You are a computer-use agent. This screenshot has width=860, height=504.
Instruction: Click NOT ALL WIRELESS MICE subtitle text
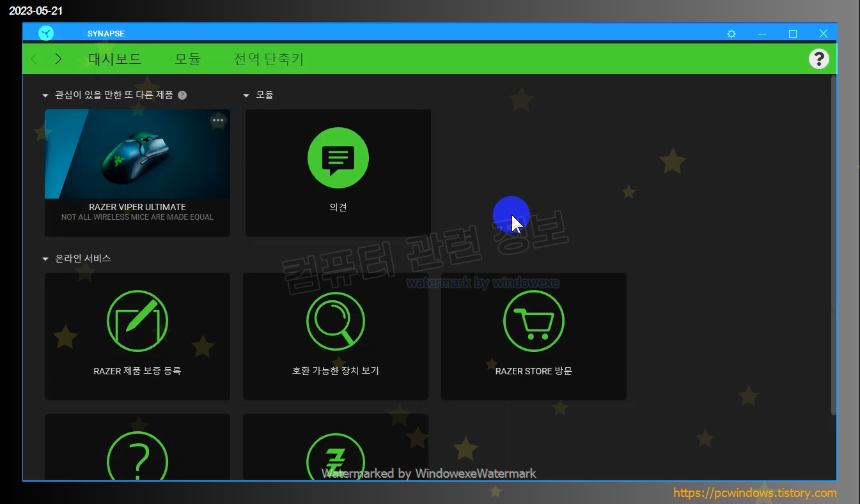137,217
